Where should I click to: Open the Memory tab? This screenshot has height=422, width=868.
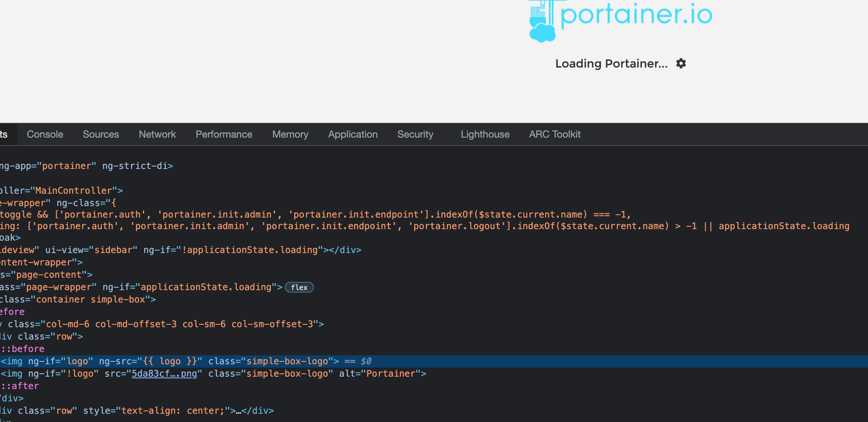pyautogui.click(x=290, y=134)
